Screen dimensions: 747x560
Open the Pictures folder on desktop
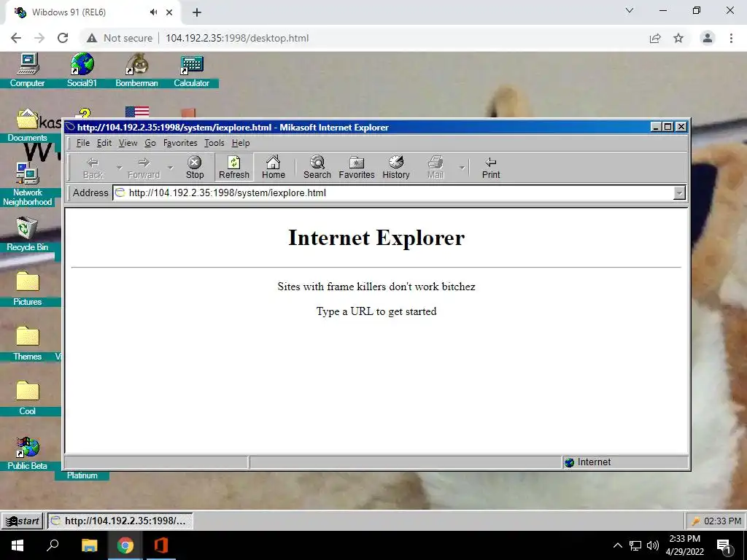[x=27, y=289]
